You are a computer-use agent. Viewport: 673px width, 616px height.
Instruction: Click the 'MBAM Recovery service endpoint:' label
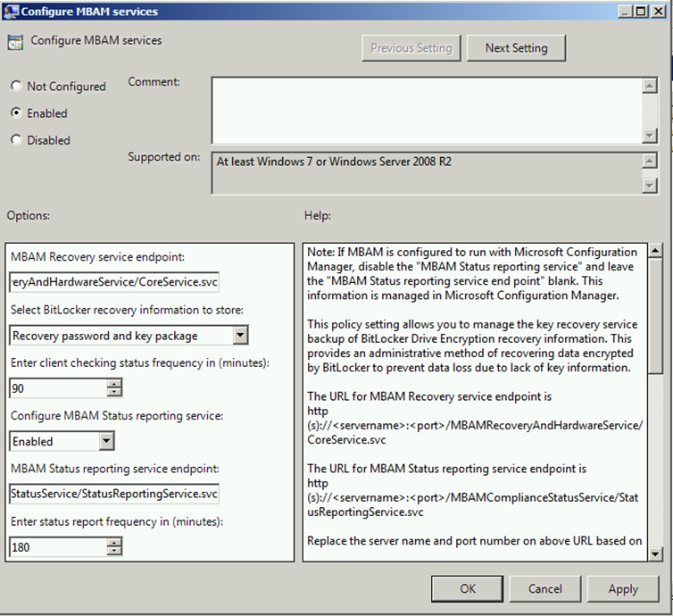pyautogui.click(x=97, y=257)
